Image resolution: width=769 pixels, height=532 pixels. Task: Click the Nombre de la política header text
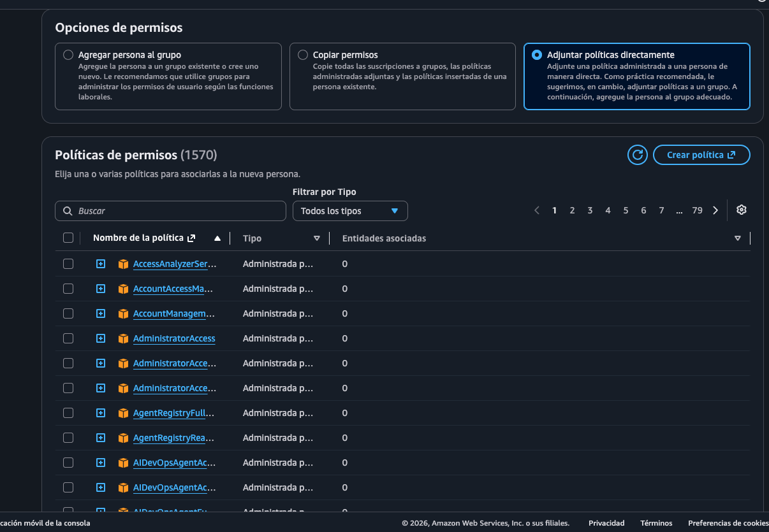[138, 238]
